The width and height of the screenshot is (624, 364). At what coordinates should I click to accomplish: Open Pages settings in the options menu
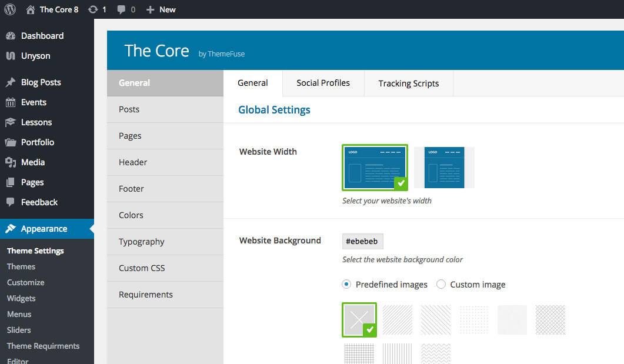(x=165, y=136)
